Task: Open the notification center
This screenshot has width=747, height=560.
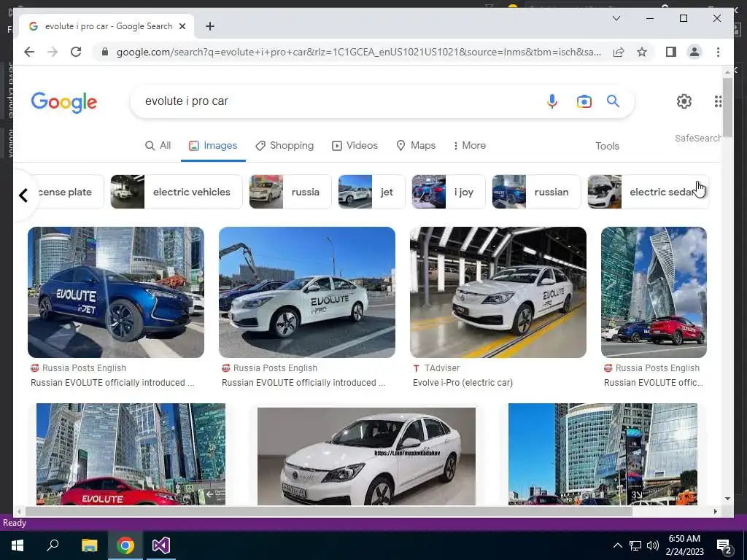Action: click(724, 545)
